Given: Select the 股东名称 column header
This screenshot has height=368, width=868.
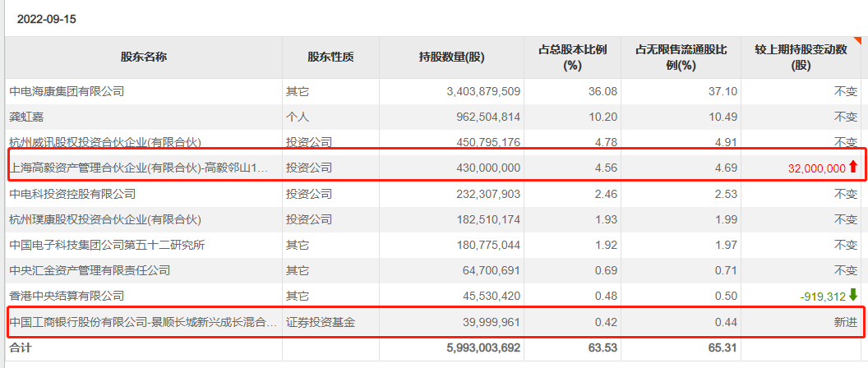Looking at the screenshot, I should click(144, 57).
